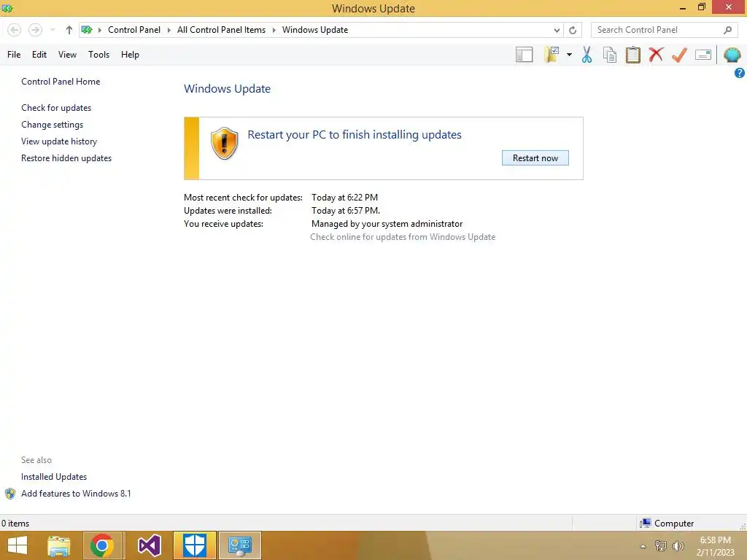
Task: Go to Control Panel Home
Action: point(61,82)
